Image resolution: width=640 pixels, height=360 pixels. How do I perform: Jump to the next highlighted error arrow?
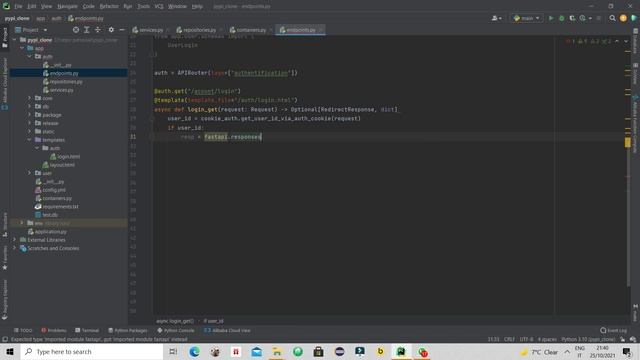(626, 41)
